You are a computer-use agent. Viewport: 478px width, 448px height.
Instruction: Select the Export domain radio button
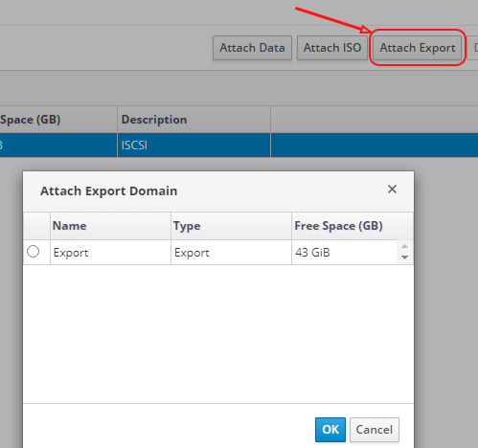(34, 252)
